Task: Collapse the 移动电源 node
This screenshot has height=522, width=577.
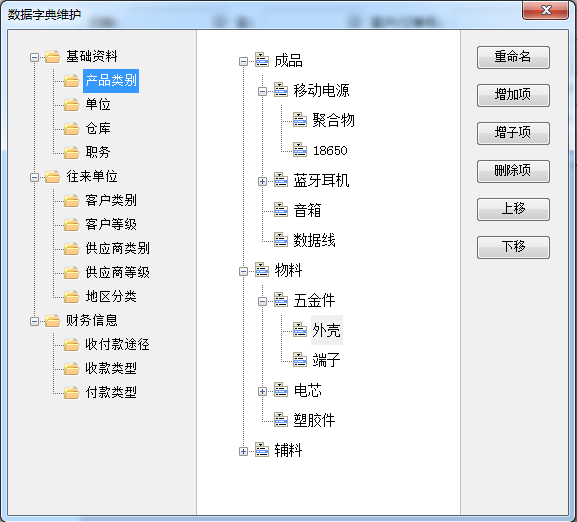Action: (262, 91)
